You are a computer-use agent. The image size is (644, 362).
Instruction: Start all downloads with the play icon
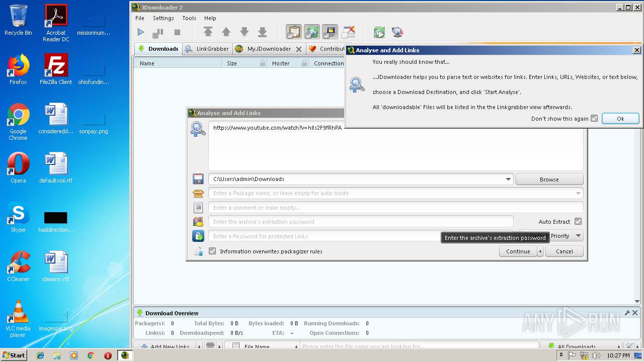pyautogui.click(x=141, y=32)
